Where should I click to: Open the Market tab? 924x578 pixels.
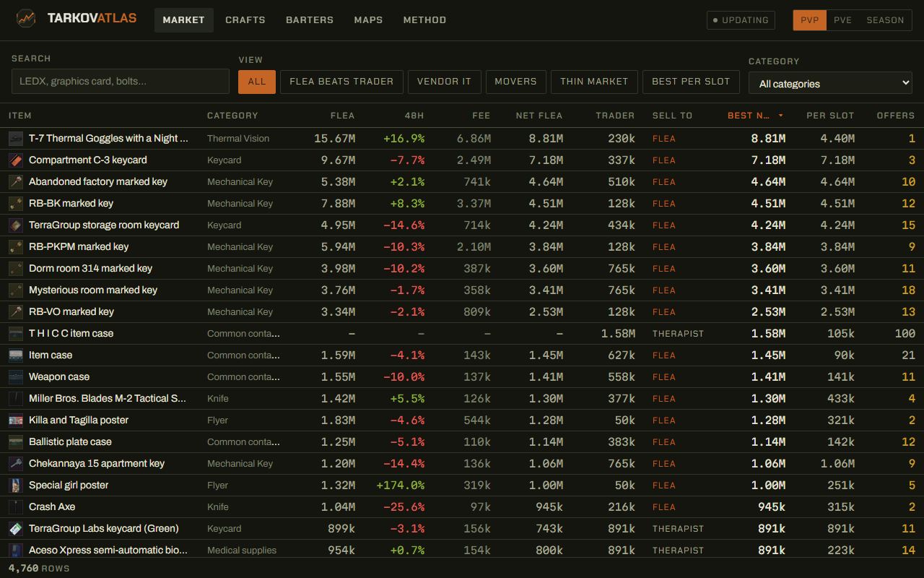click(183, 20)
